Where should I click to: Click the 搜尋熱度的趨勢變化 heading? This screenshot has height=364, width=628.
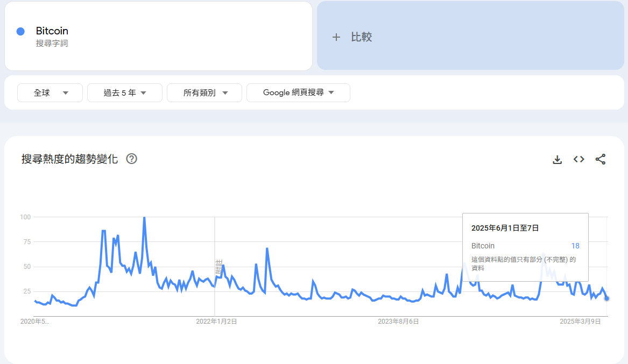click(x=69, y=159)
